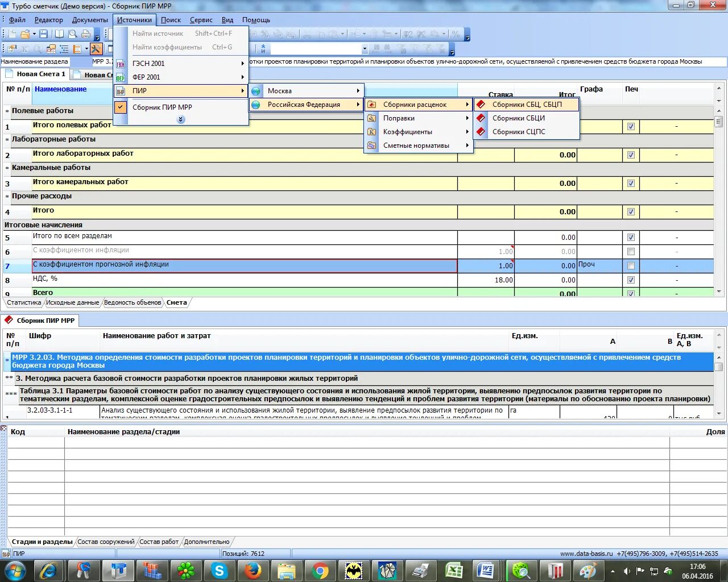Create a new document with the blank page icon
728x582 pixels.
[x=13, y=34]
